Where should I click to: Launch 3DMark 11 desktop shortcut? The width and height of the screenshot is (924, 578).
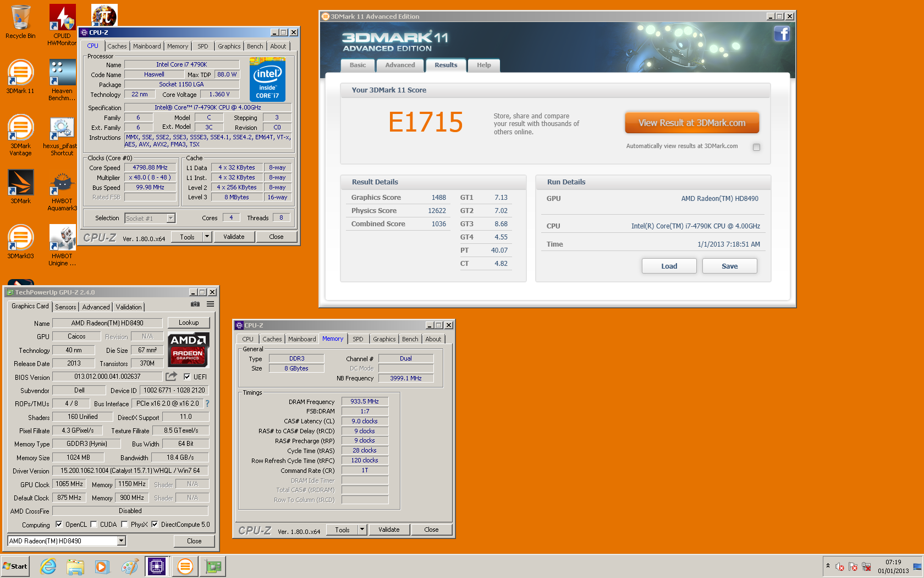point(20,77)
